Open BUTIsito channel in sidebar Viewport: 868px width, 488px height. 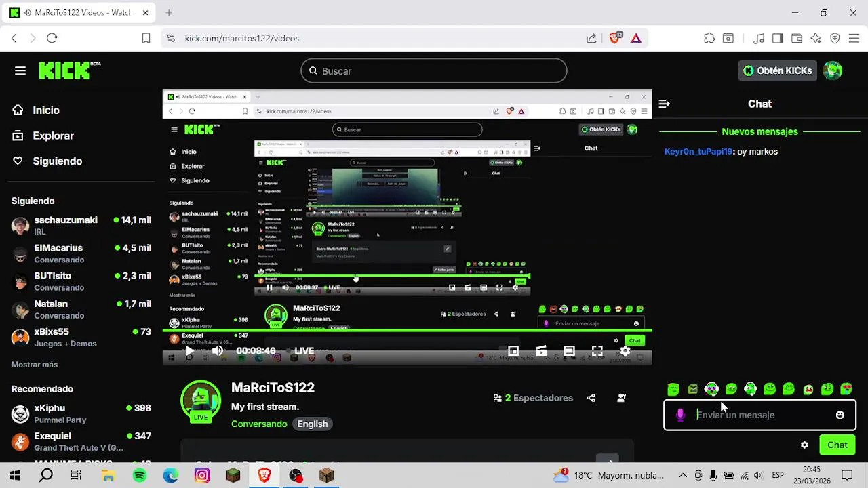point(81,281)
